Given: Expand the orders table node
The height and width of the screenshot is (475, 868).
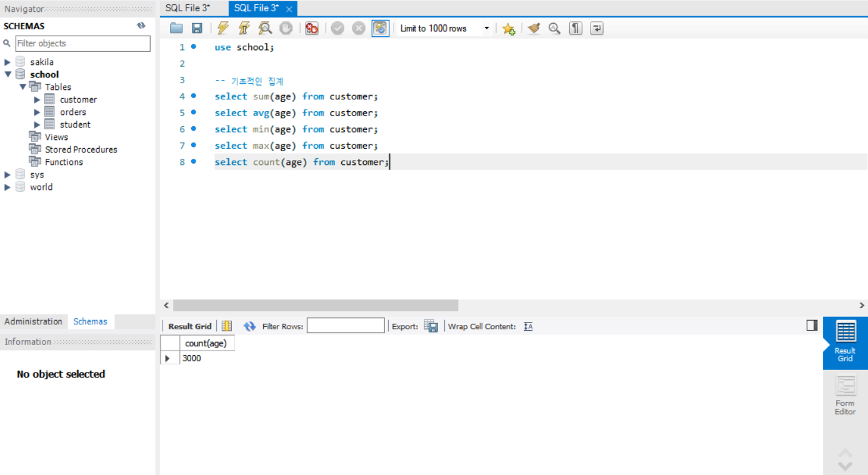Looking at the screenshot, I should point(37,112).
